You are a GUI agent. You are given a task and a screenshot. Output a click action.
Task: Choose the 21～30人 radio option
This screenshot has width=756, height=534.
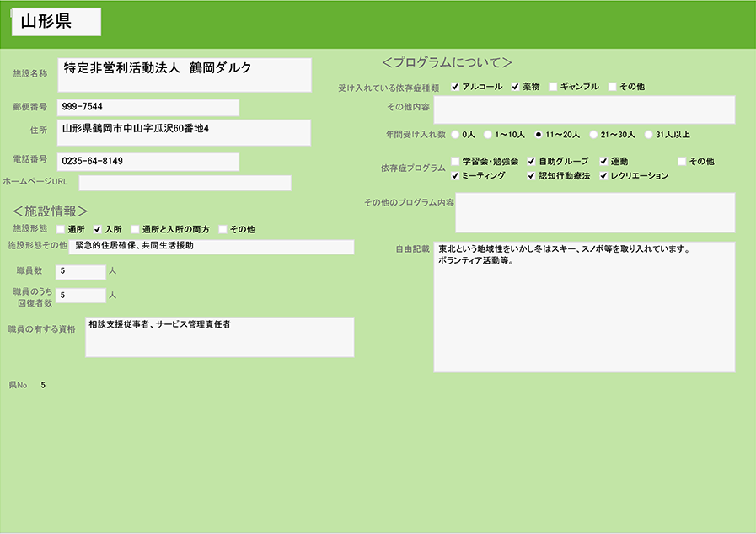coord(593,134)
